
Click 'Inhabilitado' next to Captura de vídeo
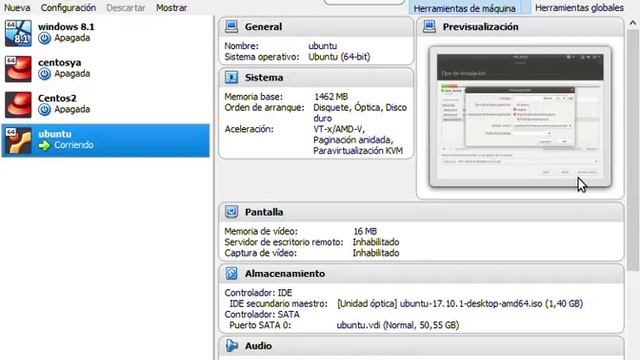(x=376, y=253)
